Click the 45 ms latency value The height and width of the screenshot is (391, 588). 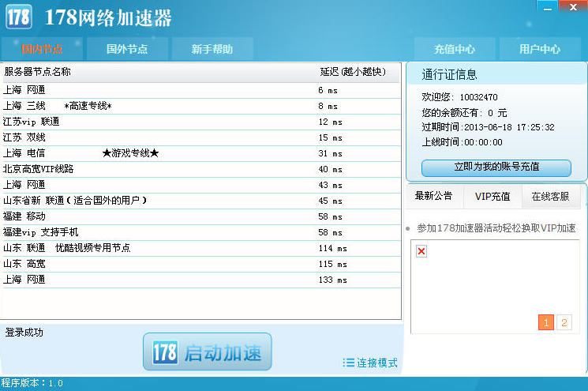click(x=331, y=201)
